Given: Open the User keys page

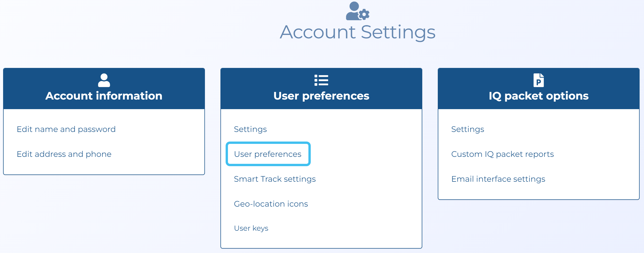Looking at the screenshot, I should (x=251, y=228).
